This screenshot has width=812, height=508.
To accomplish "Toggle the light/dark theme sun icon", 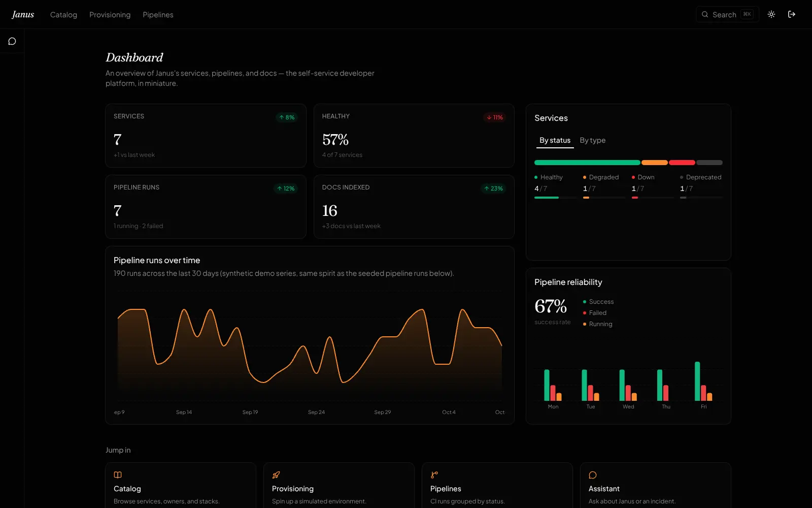I will click(x=771, y=14).
